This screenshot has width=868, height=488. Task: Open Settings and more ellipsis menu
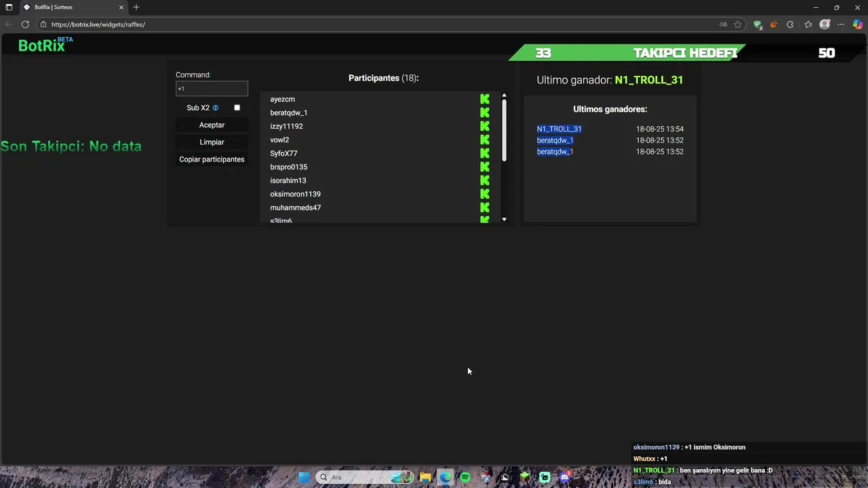841,24
